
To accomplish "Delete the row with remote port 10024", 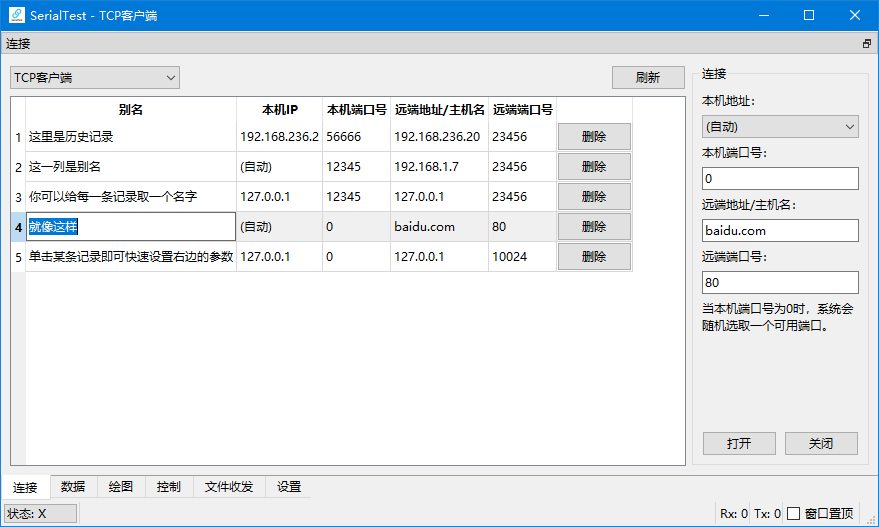I will pos(594,257).
